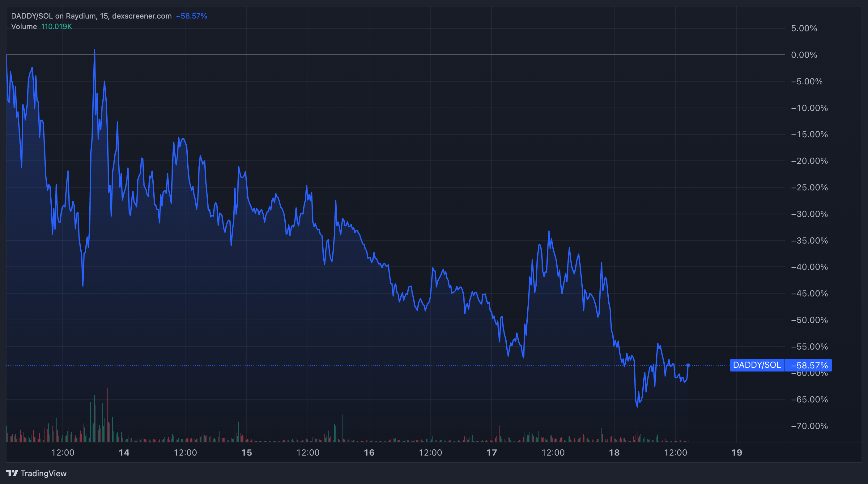Click the 110.019K volume value
Viewport: 868px width, 484px height.
[56, 26]
